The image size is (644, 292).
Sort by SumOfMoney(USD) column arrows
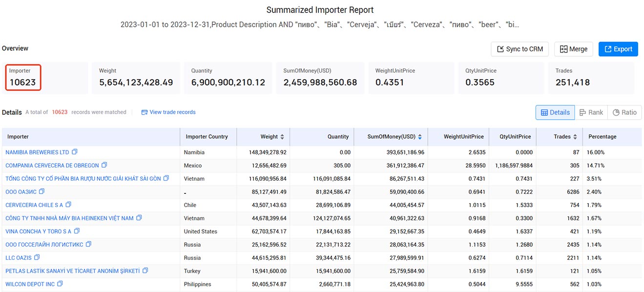pyautogui.click(x=420, y=137)
